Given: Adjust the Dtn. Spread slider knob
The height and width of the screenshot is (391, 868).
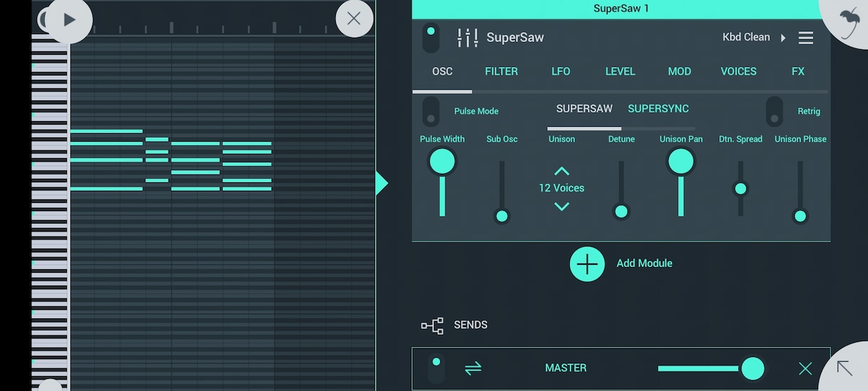Looking at the screenshot, I should pos(741,189).
